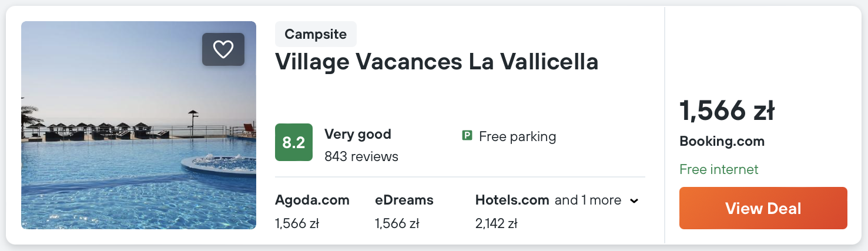Open the Village Vacances La Vallicella title
This screenshot has height=251, width=868.
(x=437, y=62)
